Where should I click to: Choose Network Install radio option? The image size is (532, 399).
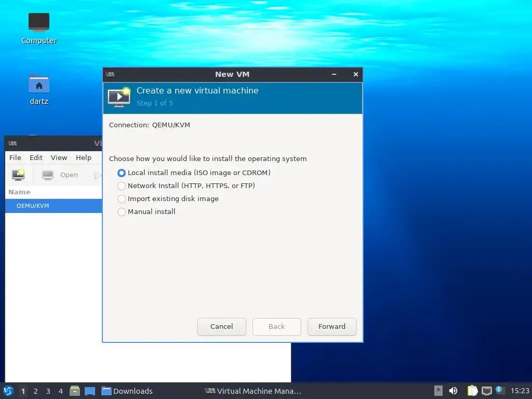[x=186, y=185]
